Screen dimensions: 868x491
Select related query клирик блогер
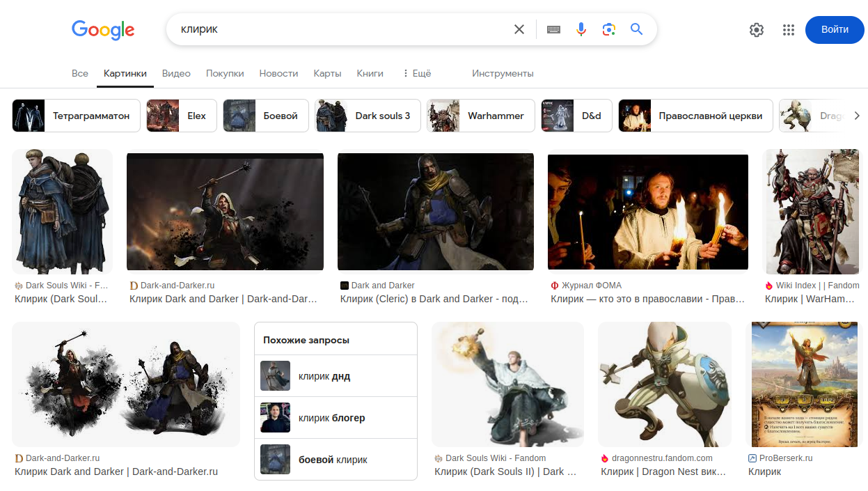pyautogui.click(x=336, y=418)
